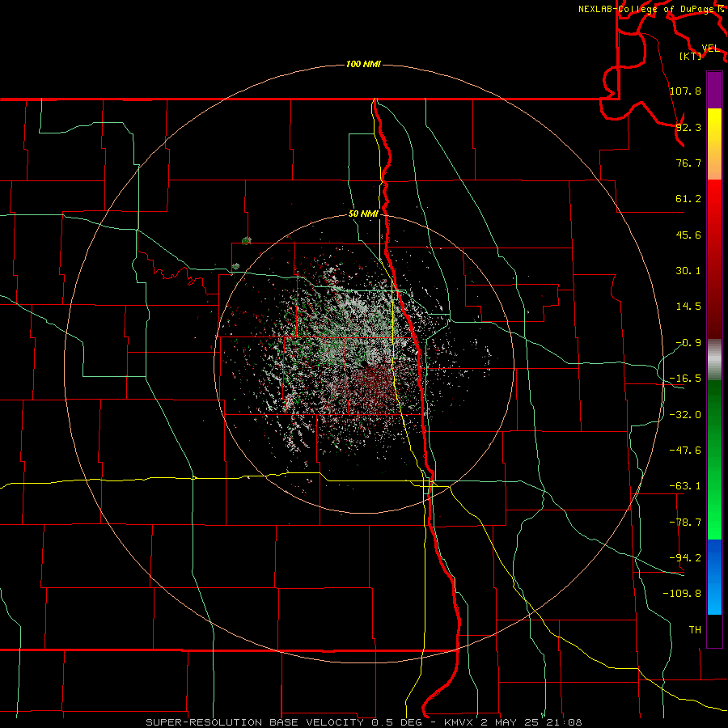Click the [KT] units label
Image resolution: width=728 pixels, height=728 pixels.
point(691,56)
